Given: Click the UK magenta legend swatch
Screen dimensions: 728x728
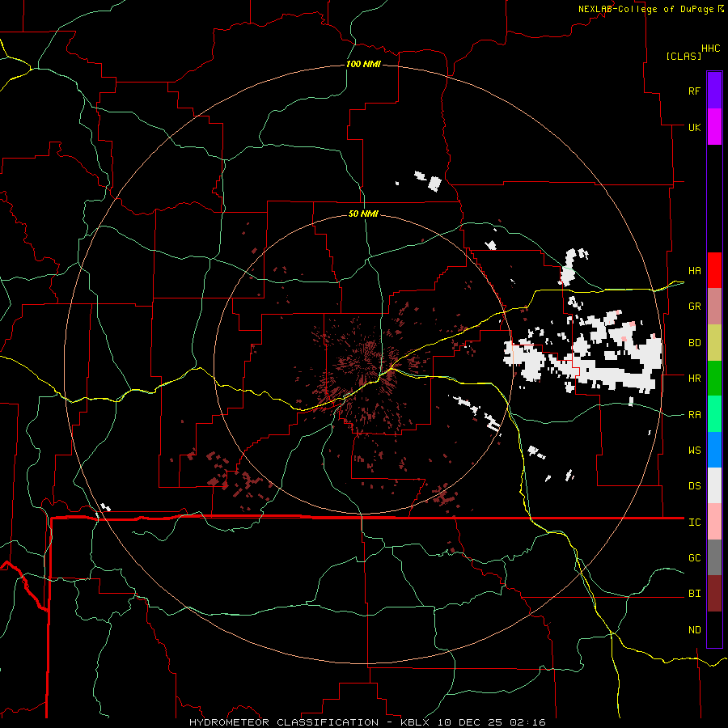Looking at the screenshot, I should pyautogui.click(x=714, y=127).
